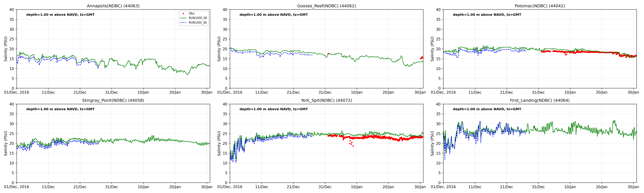Click the '30' y-axis tick of York_Spit plot

click(225, 124)
